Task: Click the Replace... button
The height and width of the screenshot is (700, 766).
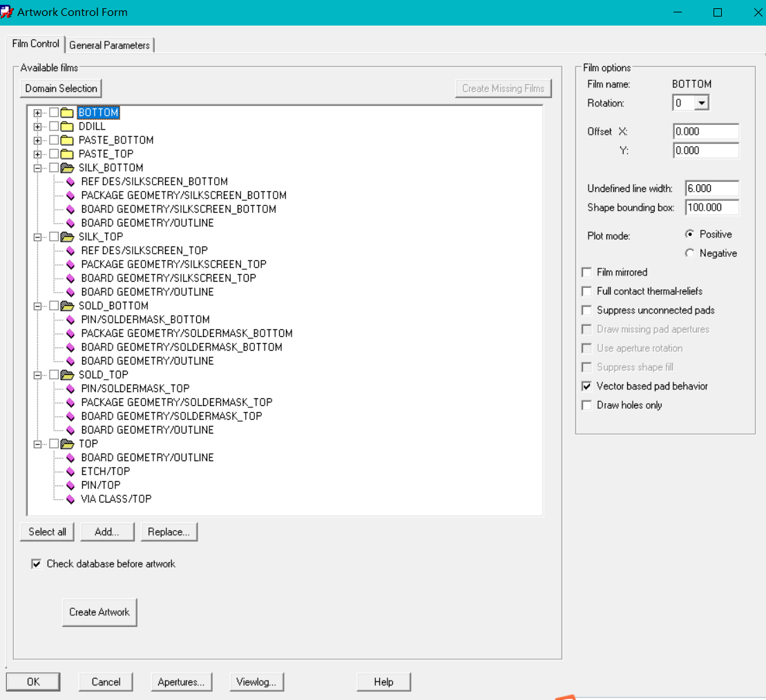Action: (169, 532)
